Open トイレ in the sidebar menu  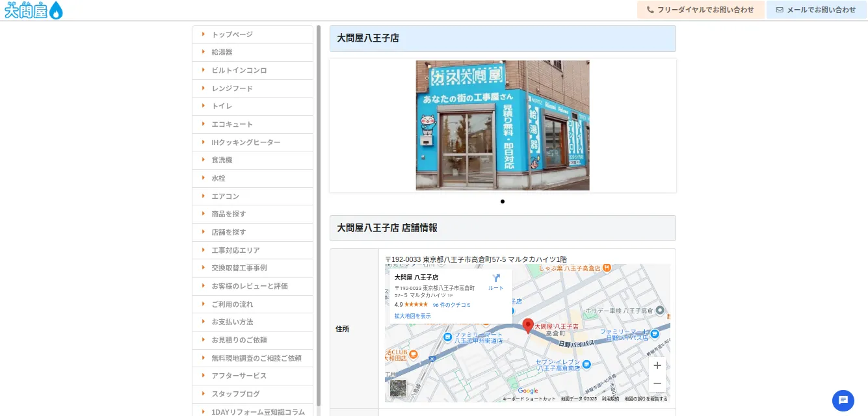252,106
